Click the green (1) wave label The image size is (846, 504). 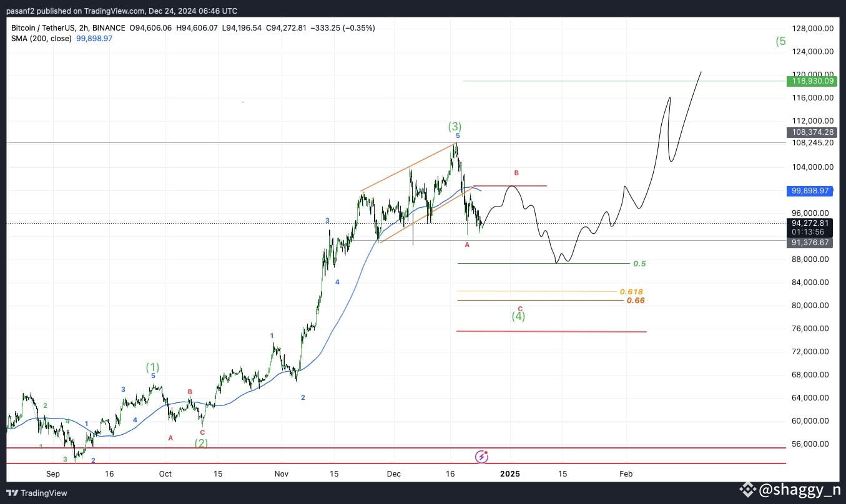153,367
